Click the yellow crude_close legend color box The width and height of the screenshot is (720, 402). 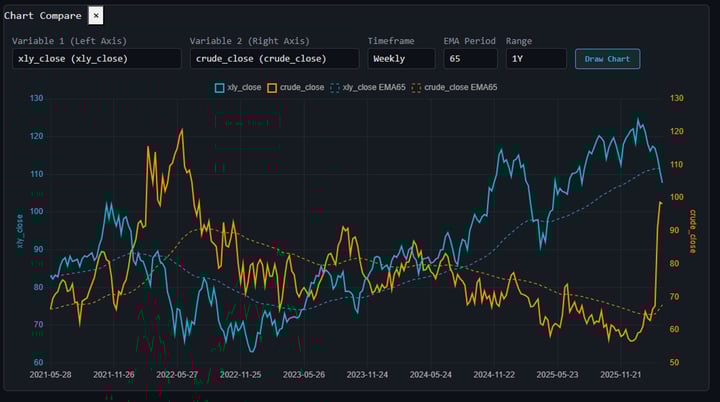[x=272, y=88]
